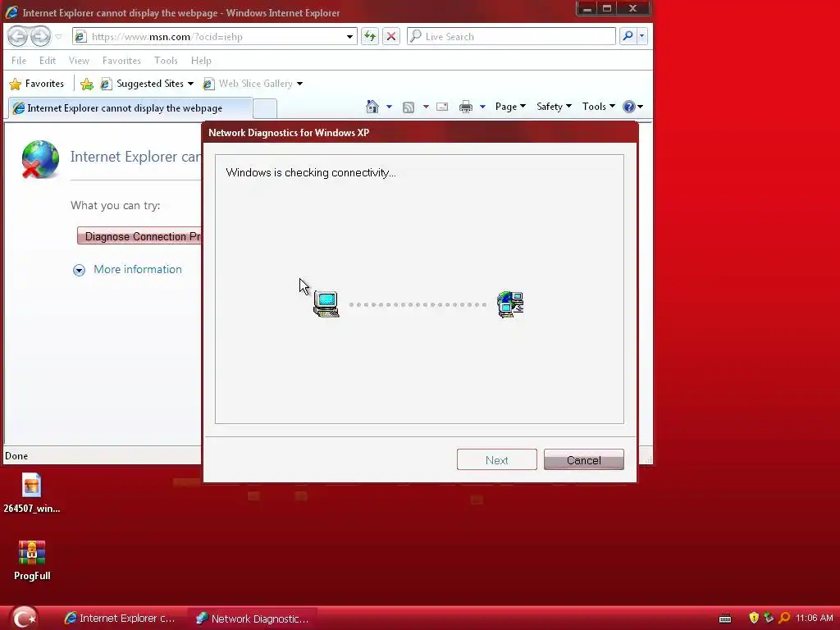This screenshot has height=630, width=840.
Task: Add to Favorites bar star-arrow icon
Action: point(87,84)
